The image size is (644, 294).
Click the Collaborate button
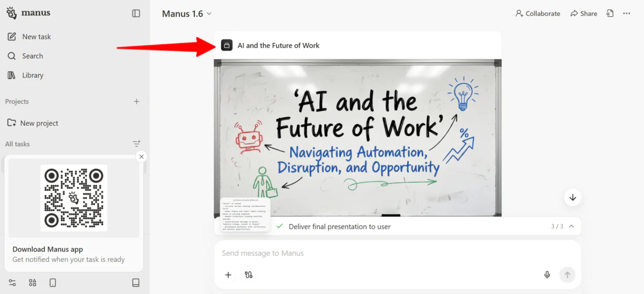pos(537,13)
